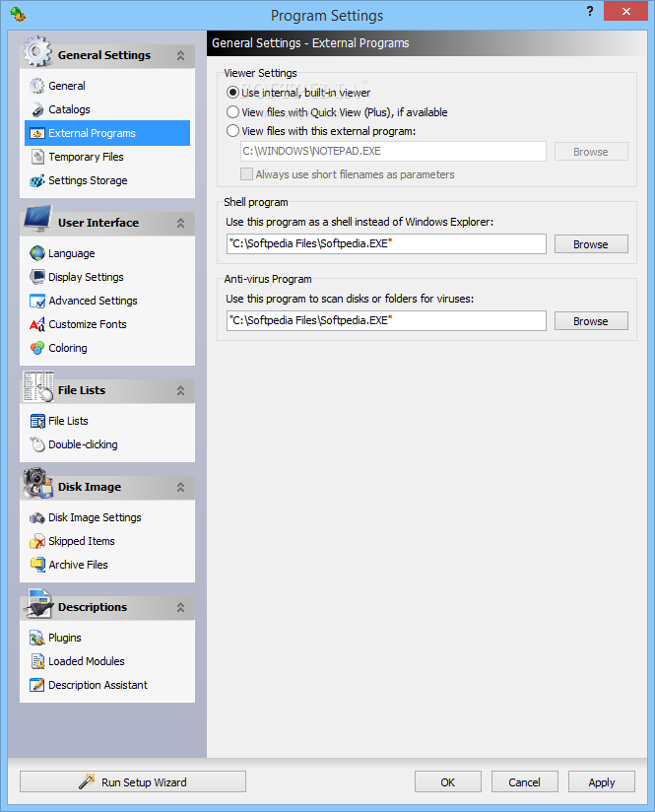The image size is (655, 812).
Task: Click the Plugins icon
Action: 36,638
